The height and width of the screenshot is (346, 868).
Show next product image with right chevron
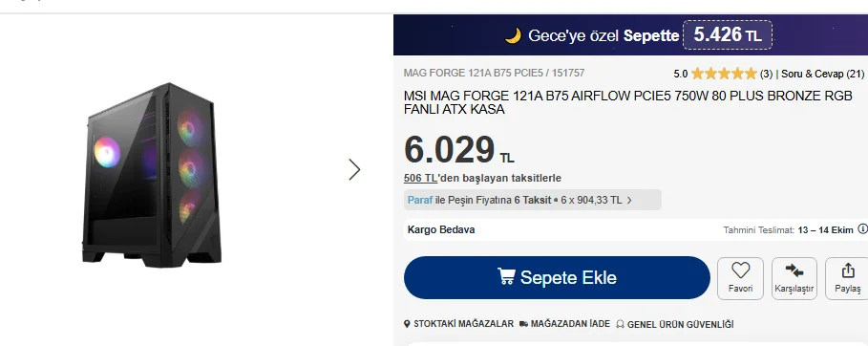[354, 170]
